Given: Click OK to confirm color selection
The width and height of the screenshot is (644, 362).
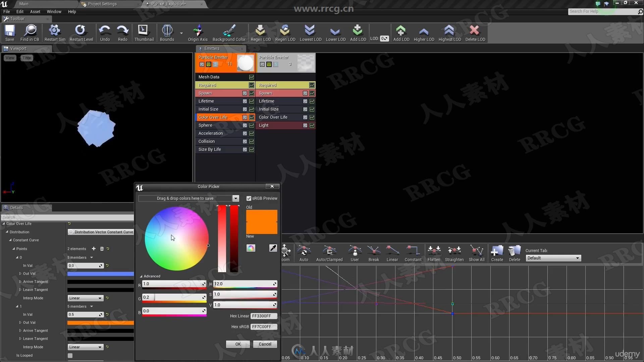Looking at the screenshot, I should [x=237, y=344].
